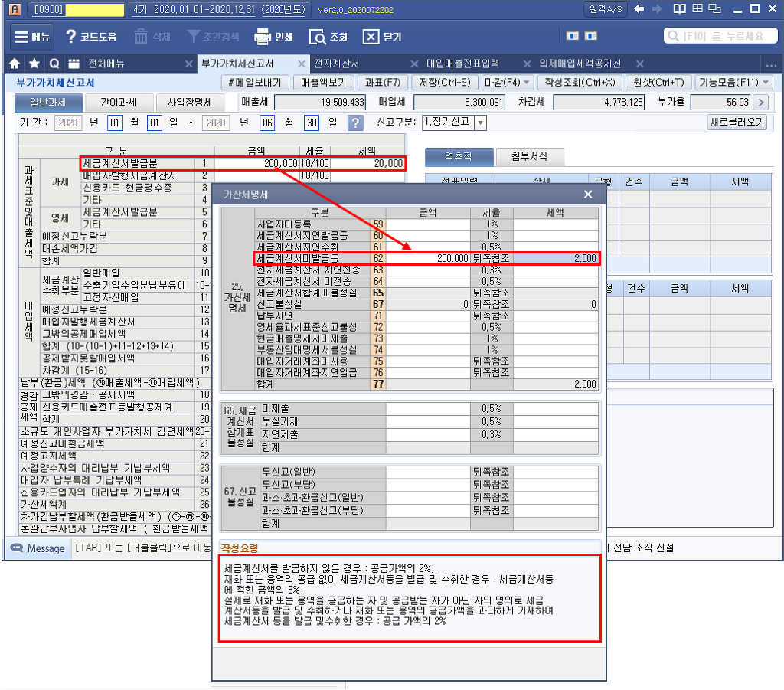Click the back arrow in the title bar
784x690 pixels.
[x=639, y=9]
